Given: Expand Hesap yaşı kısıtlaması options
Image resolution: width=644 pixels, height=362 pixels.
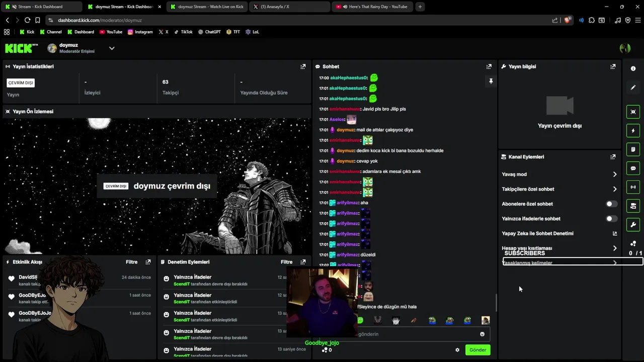Looking at the screenshot, I should coord(614,248).
